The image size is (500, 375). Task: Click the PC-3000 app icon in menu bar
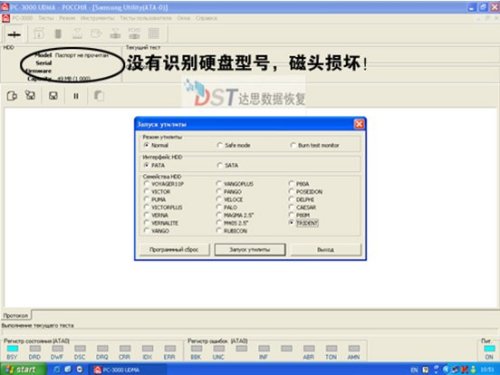(x=6, y=18)
